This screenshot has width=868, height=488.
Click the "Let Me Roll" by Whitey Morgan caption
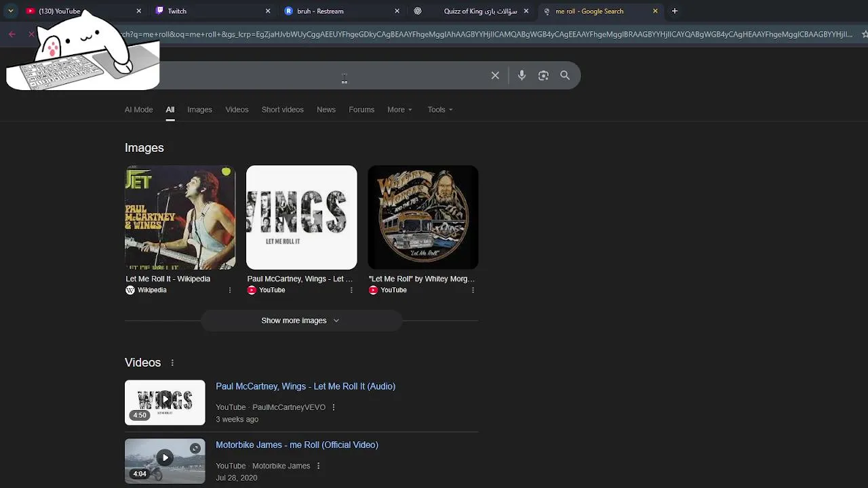coord(422,279)
